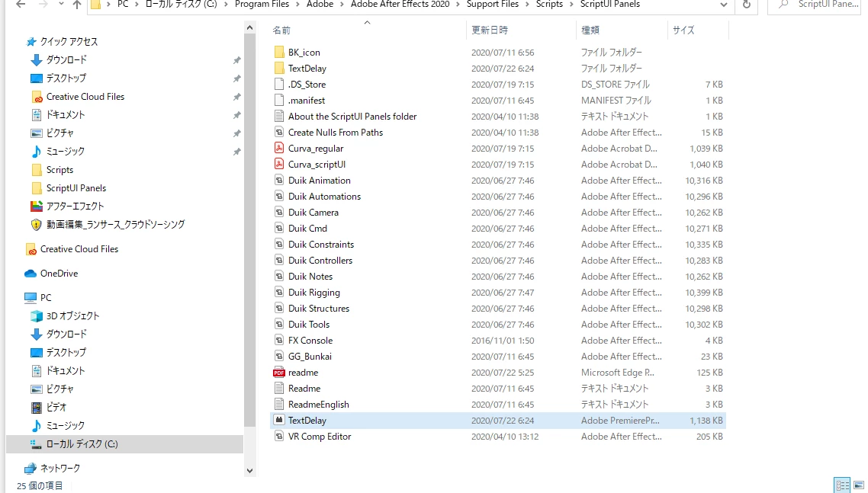The height and width of the screenshot is (493, 868).
Task: Switch to large icons view in status bar
Action: point(858,485)
